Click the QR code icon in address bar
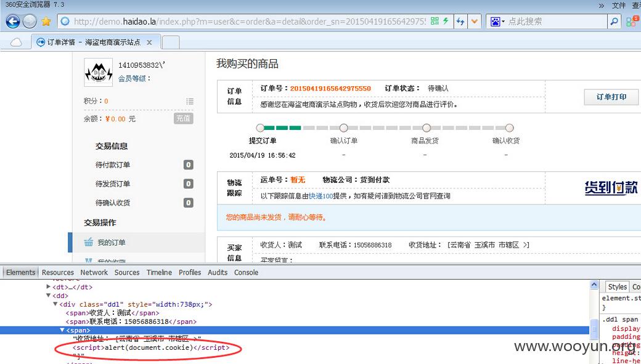 click(x=435, y=21)
